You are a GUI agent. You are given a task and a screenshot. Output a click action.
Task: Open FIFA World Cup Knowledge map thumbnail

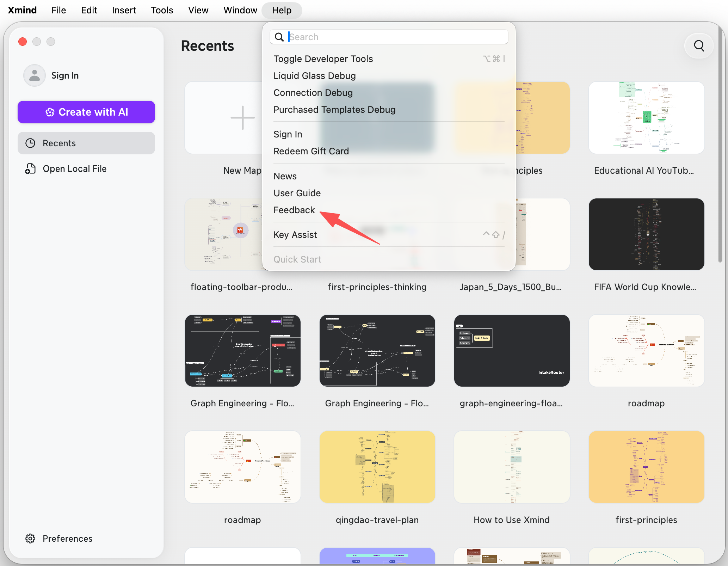pyautogui.click(x=647, y=234)
